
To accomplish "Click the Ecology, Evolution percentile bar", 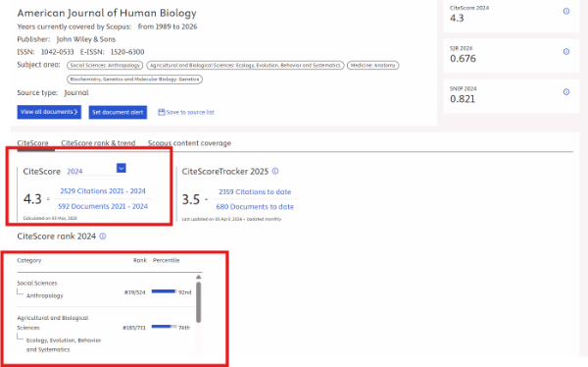I will pyautogui.click(x=165, y=327).
